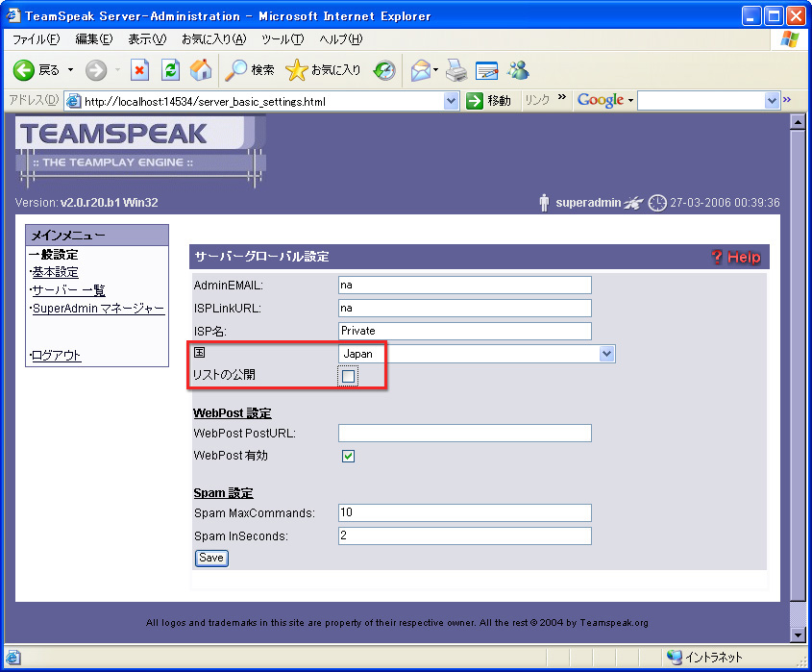
Task: Toggle the リストの公開 checkbox
Action: (349, 376)
